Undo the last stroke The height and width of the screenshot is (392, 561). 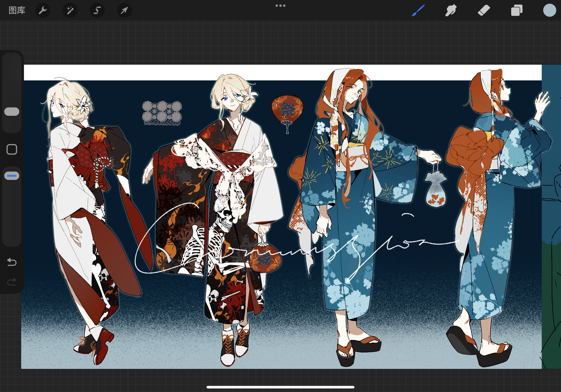tap(12, 262)
